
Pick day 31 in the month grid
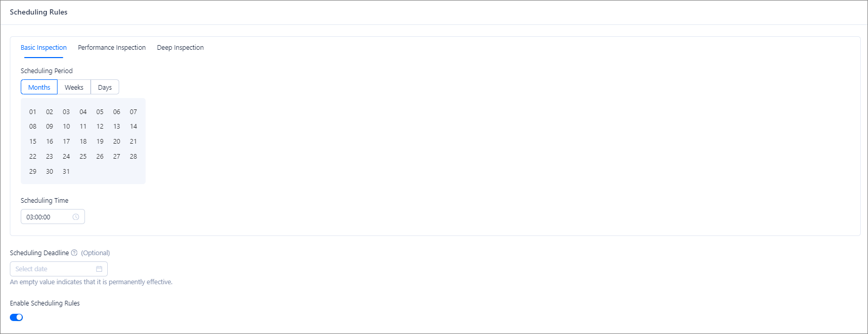(66, 172)
